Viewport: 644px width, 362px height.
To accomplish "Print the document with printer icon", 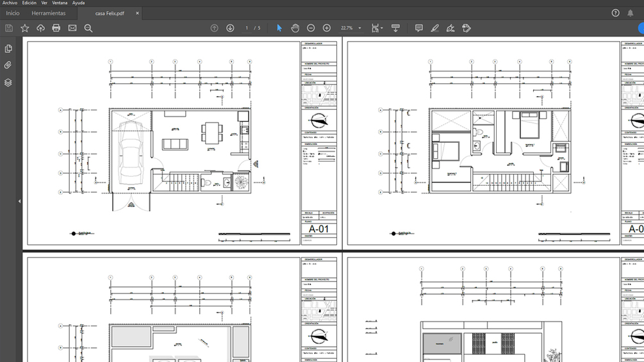I will point(56,28).
